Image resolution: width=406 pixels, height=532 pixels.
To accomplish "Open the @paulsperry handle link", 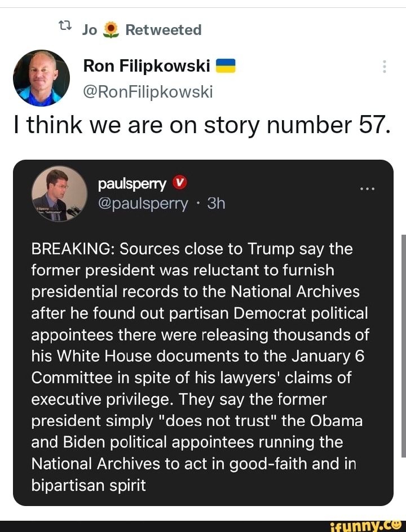I will [143, 204].
